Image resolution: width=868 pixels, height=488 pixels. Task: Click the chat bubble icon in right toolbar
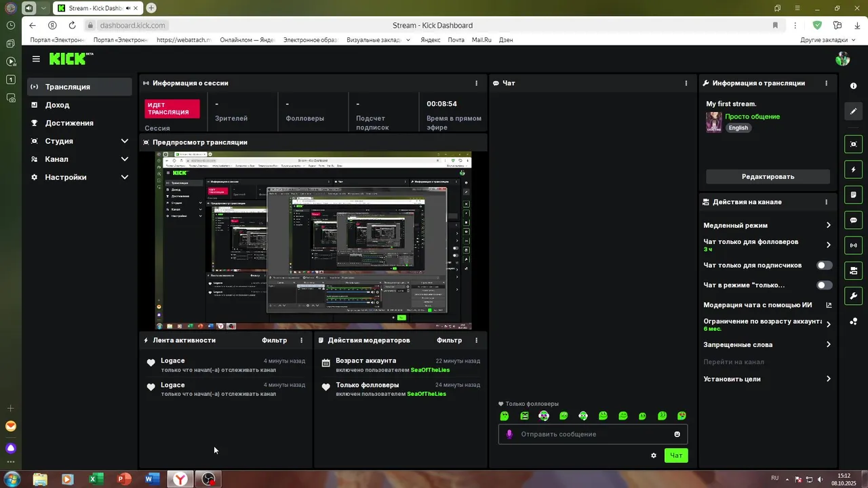854,220
